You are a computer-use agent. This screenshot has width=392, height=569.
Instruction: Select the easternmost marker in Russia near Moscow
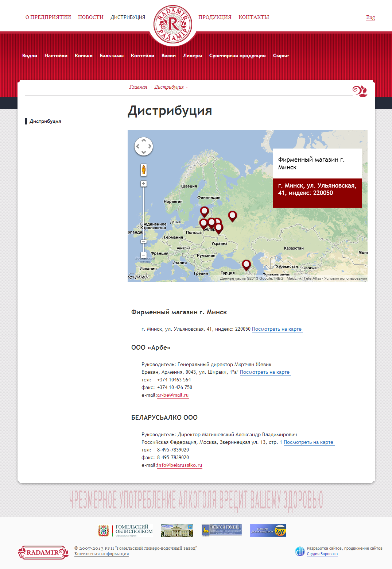coord(232,216)
